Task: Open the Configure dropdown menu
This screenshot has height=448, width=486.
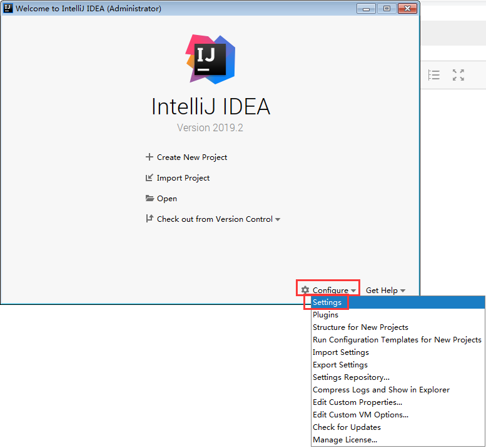Action: tap(334, 290)
